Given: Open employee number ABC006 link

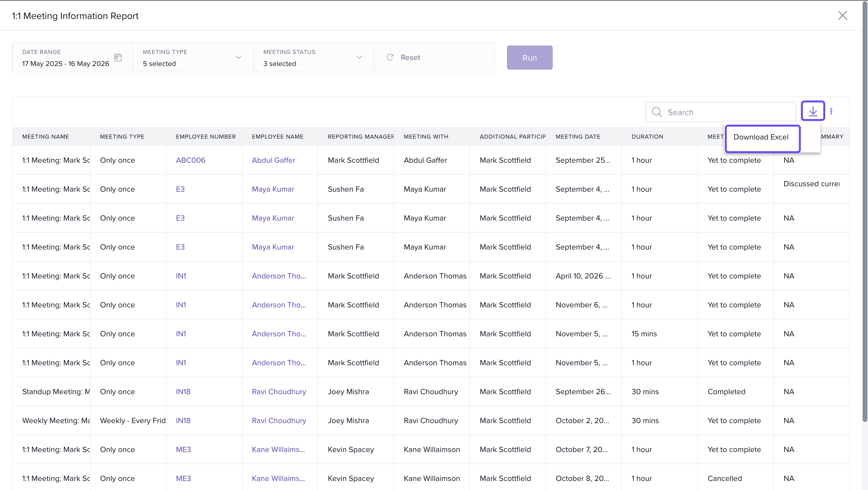Looking at the screenshot, I should pyautogui.click(x=191, y=160).
